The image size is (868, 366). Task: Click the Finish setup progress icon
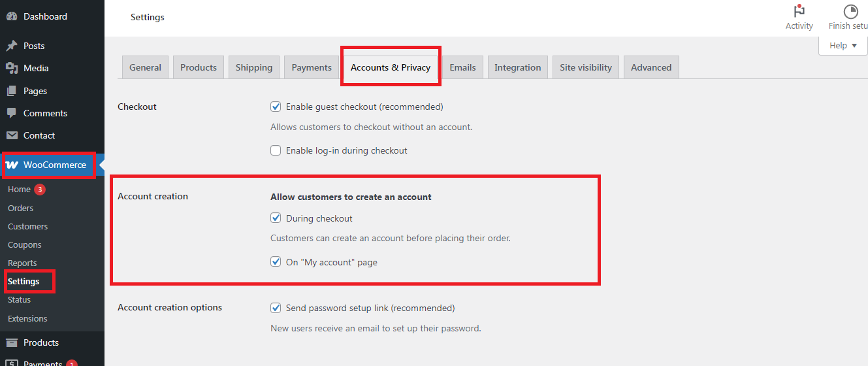pyautogui.click(x=850, y=11)
